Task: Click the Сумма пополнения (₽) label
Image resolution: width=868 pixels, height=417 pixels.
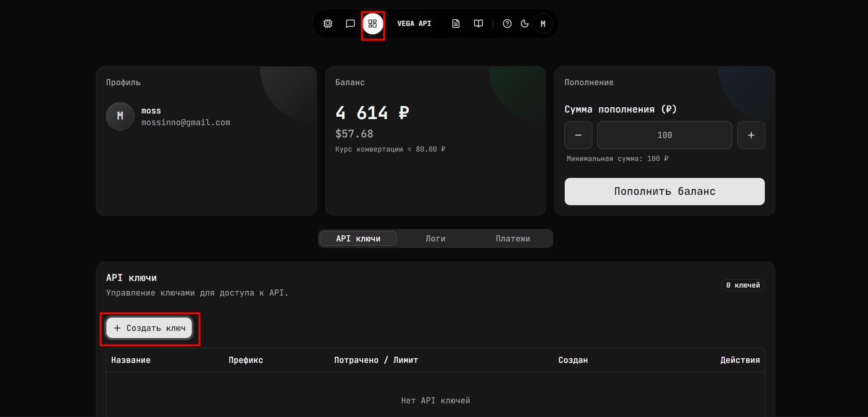Action: tap(620, 109)
